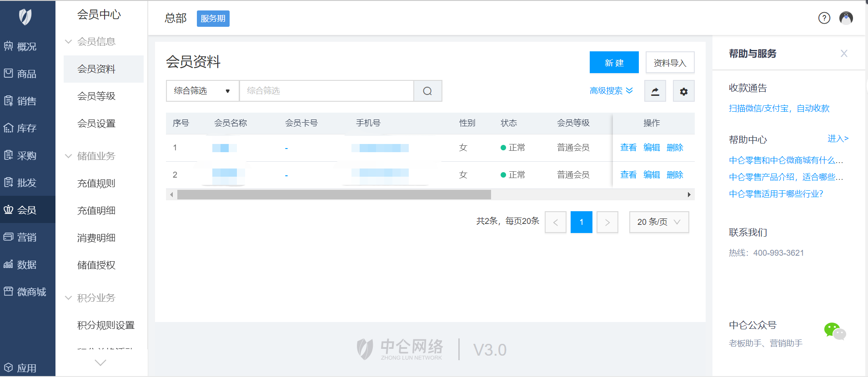Viewport: 868px width, 377px height.
Task: Go to 微商城 in the sidebar
Action: 25,292
